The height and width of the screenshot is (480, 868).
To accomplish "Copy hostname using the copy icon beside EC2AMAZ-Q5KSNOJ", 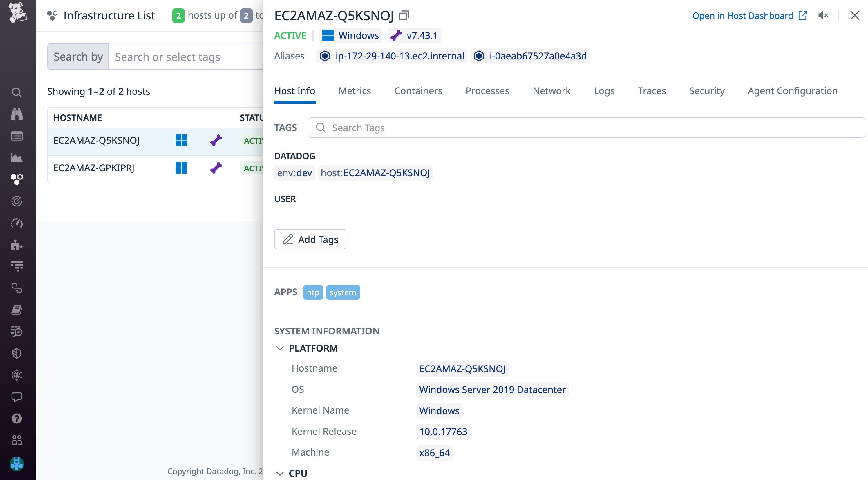I will pos(404,15).
